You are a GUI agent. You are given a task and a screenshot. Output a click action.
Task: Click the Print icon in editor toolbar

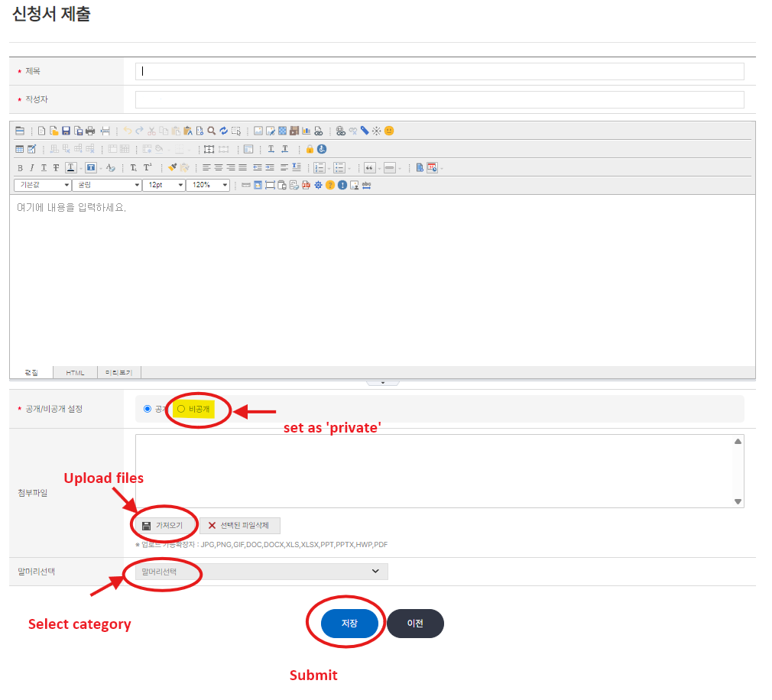pos(90,131)
